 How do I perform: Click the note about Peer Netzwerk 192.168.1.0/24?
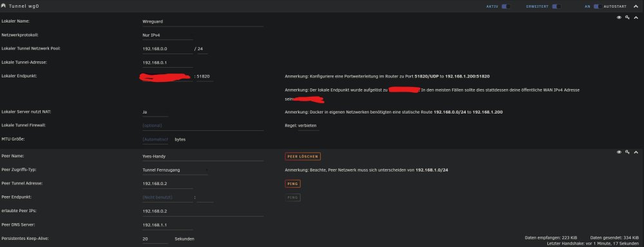pos(366,170)
